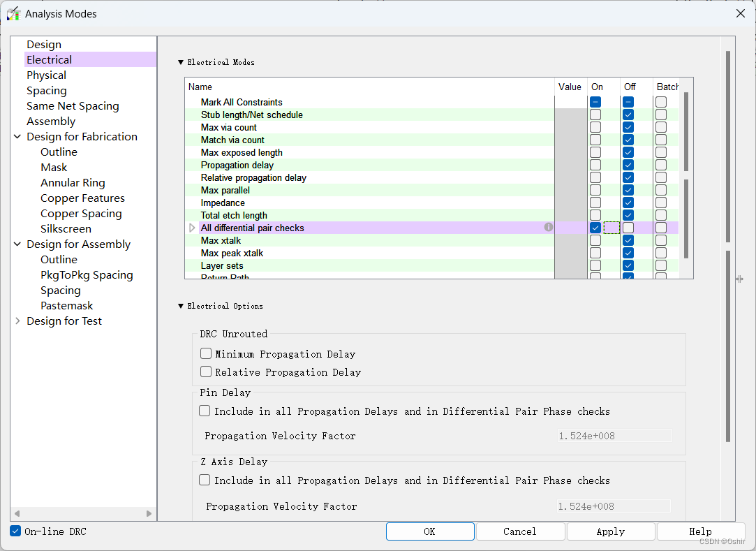Viewport: 756px width, 551px height.
Task: Expand All differential pair checks row
Action: (x=193, y=228)
